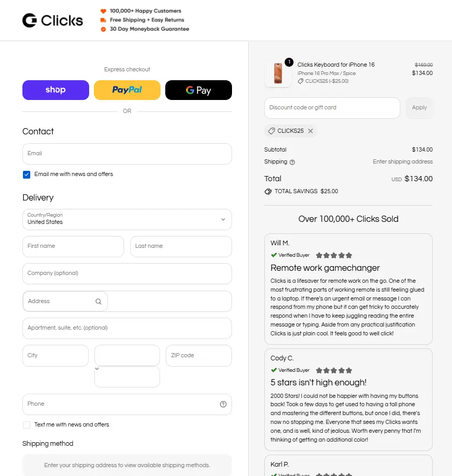Click the orange heart happy customers icon
Screen dimensions: 452x476
coord(103,11)
